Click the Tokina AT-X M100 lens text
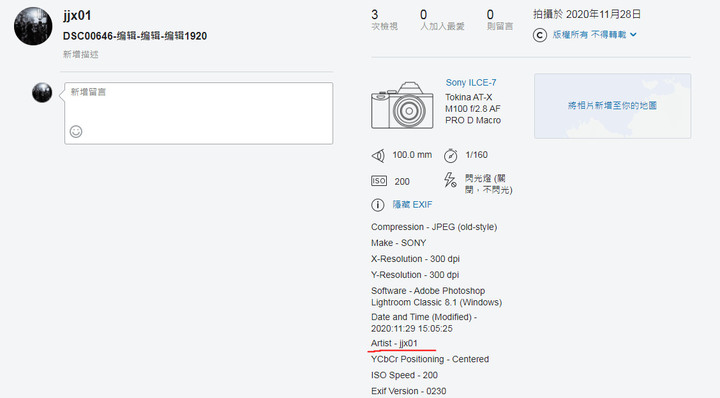Image resolution: width=720 pixels, height=398 pixels. pyautogui.click(x=473, y=109)
